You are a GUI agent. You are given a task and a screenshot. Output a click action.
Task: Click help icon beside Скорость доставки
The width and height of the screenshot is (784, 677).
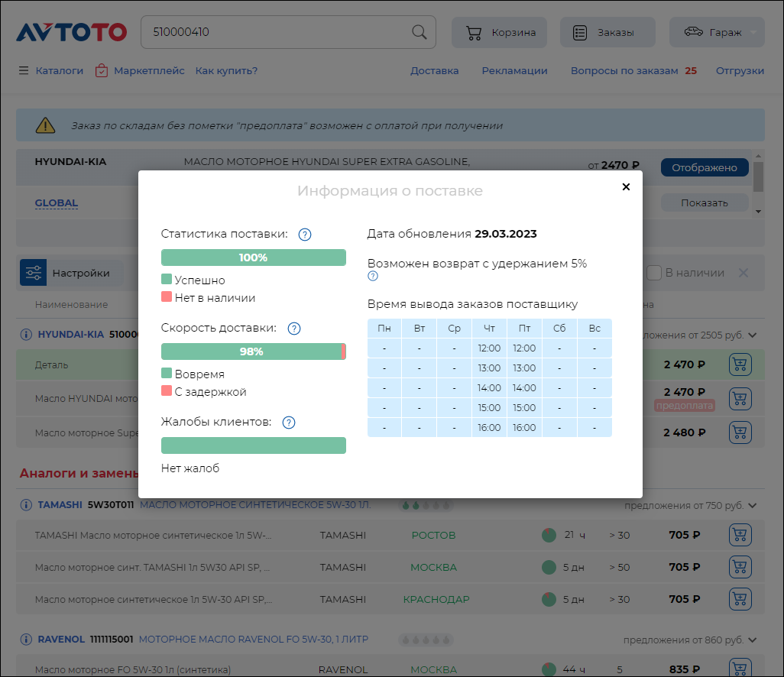[x=294, y=329]
